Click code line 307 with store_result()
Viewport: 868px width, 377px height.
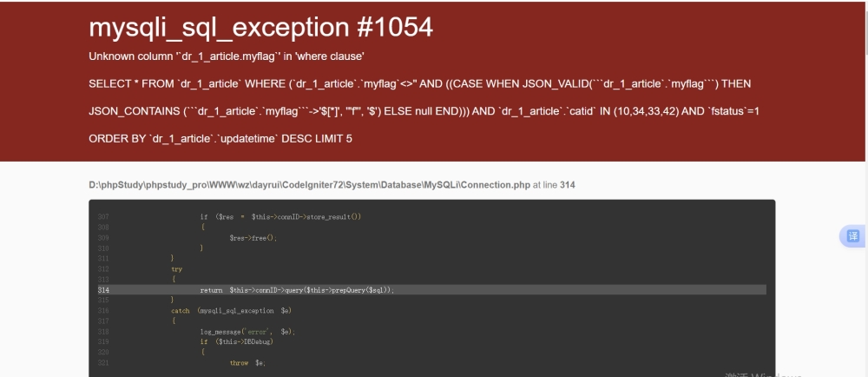pyautogui.click(x=280, y=216)
